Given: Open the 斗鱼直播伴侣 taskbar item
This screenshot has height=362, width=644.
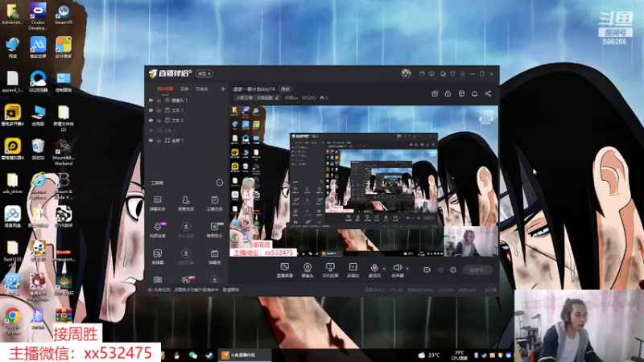Looking at the screenshot, I should click(x=244, y=355).
